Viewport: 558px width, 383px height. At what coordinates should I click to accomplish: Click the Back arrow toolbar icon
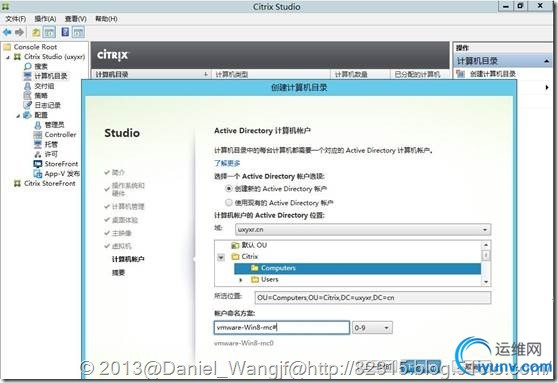pyautogui.click(x=7, y=32)
